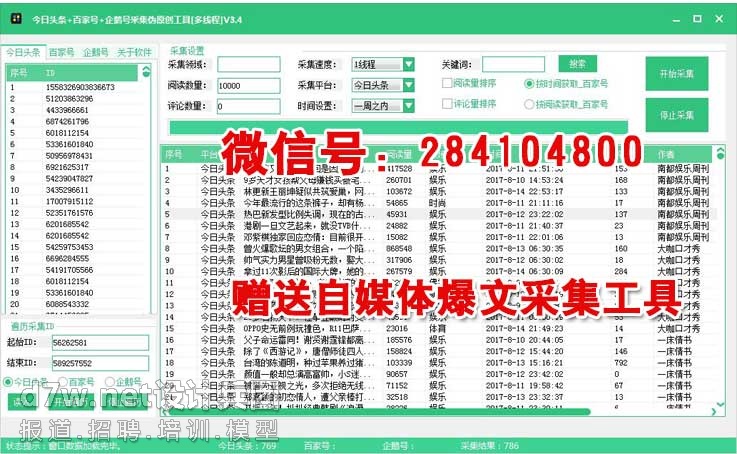The height and width of the screenshot is (454, 737).
Task: Select 企鹅号 radio under 遍历采集ID
Action: click(110, 382)
